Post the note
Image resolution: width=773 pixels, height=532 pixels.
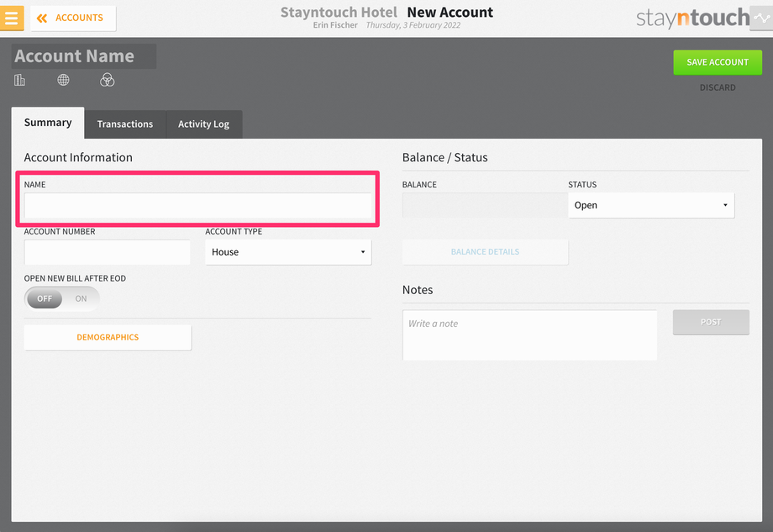coord(711,323)
